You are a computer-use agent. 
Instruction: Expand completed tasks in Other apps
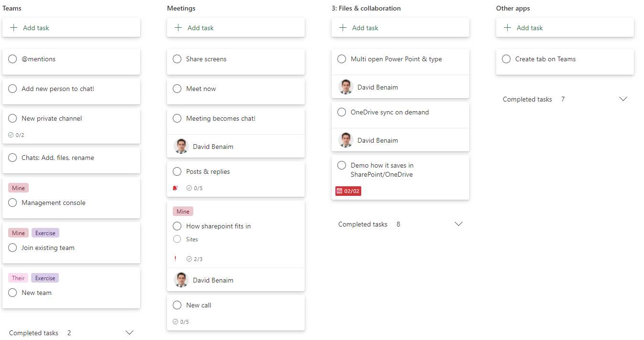click(x=623, y=99)
